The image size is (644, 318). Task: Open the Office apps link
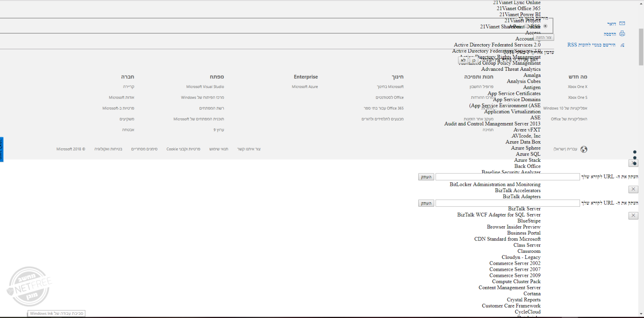coord(569,119)
